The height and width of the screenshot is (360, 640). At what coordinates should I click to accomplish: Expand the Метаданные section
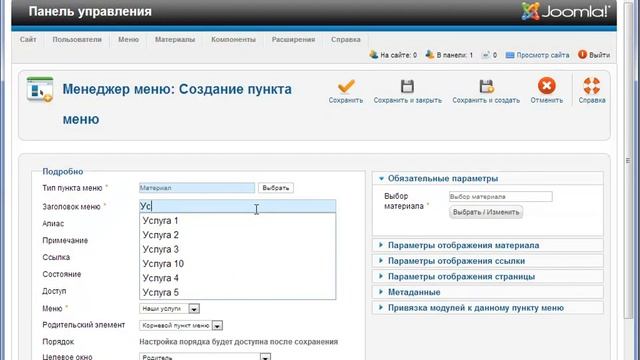(488, 292)
